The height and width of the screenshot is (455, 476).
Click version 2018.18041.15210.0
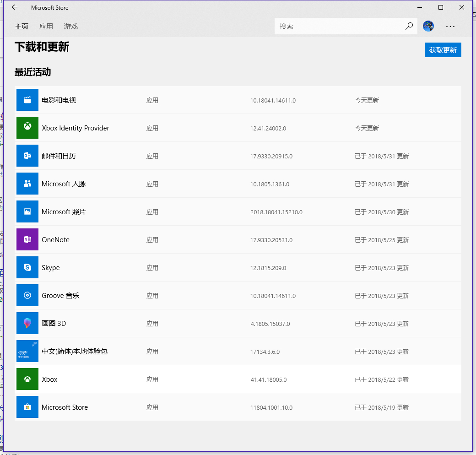pos(276,212)
